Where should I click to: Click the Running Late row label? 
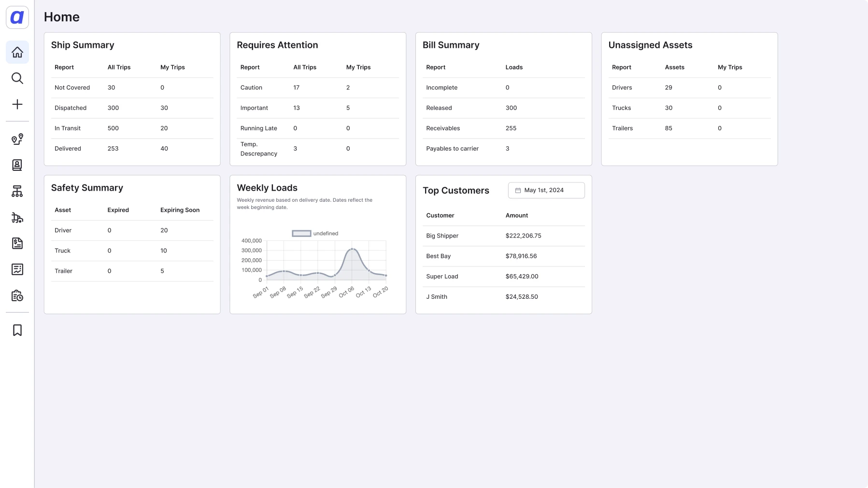[259, 128]
